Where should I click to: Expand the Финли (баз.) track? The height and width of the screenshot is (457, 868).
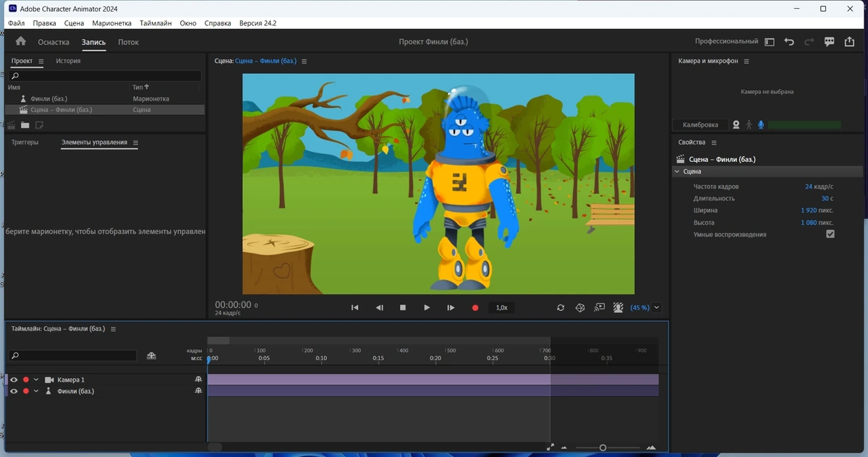(x=36, y=391)
